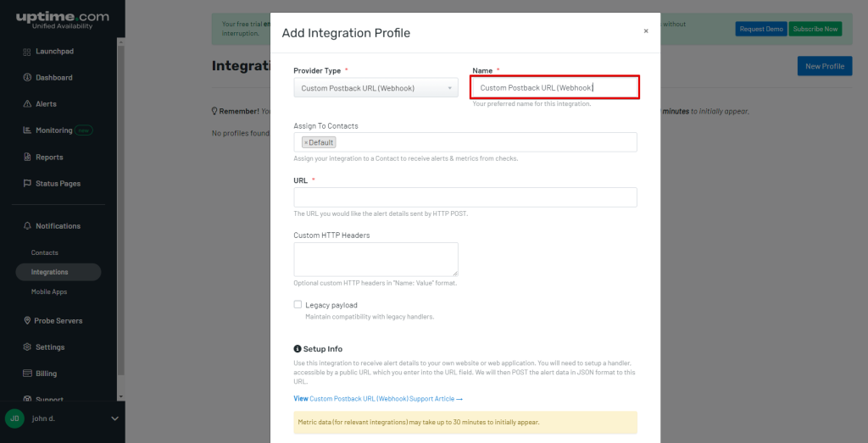868x443 pixels.
Task: Open the Contacts submenu item
Action: [x=45, y=253]
